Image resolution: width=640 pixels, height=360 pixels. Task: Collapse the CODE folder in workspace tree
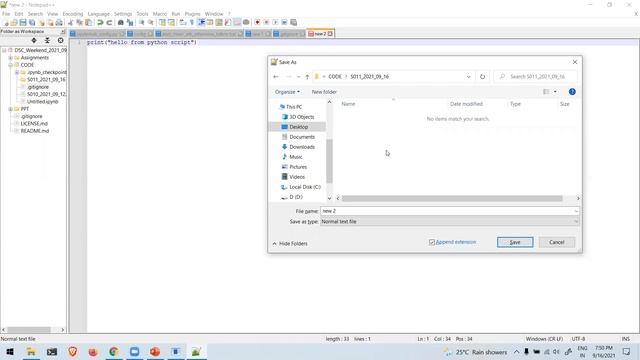(x=10, y=65)
